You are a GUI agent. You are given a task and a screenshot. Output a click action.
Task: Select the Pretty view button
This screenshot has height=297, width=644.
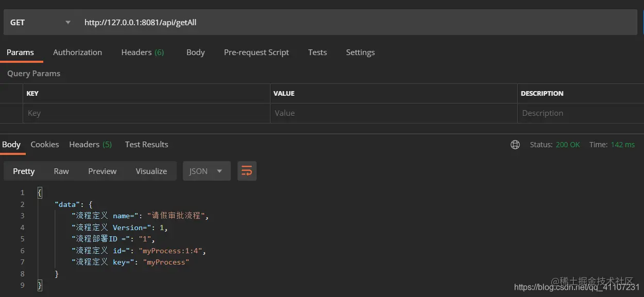(24, 171)
